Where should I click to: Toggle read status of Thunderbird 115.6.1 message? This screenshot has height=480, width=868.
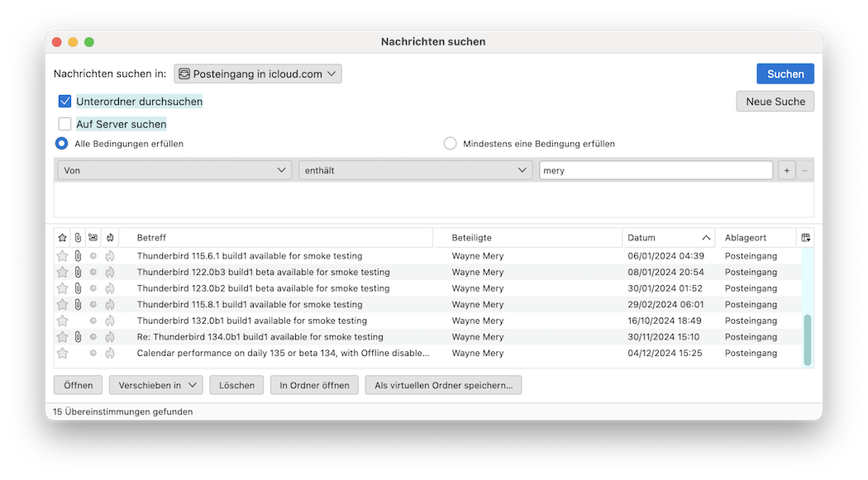click(x=93, y=256)
